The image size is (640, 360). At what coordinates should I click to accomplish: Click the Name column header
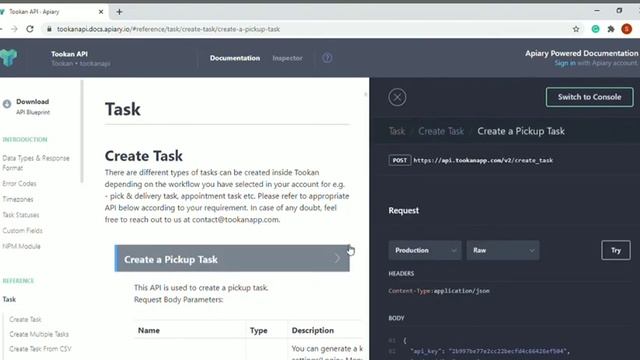(149, 330)
